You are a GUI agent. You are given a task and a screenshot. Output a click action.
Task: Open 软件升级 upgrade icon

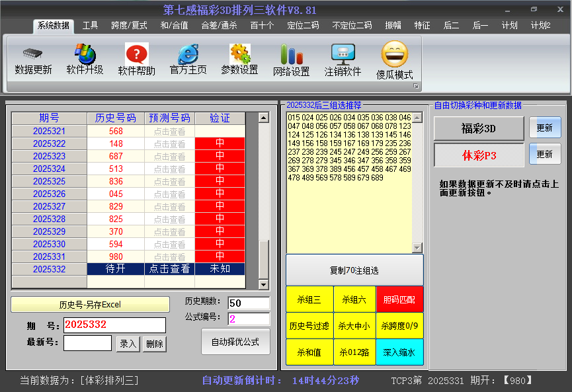coord(85,54)
